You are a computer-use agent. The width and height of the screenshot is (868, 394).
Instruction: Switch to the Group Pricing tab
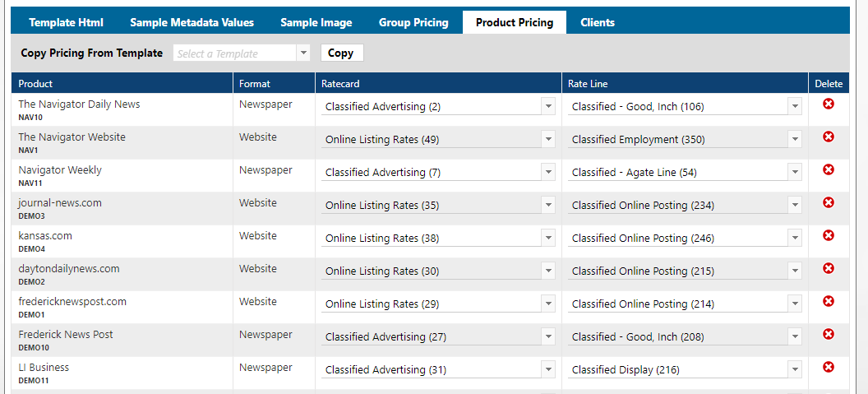coord(413,22)
